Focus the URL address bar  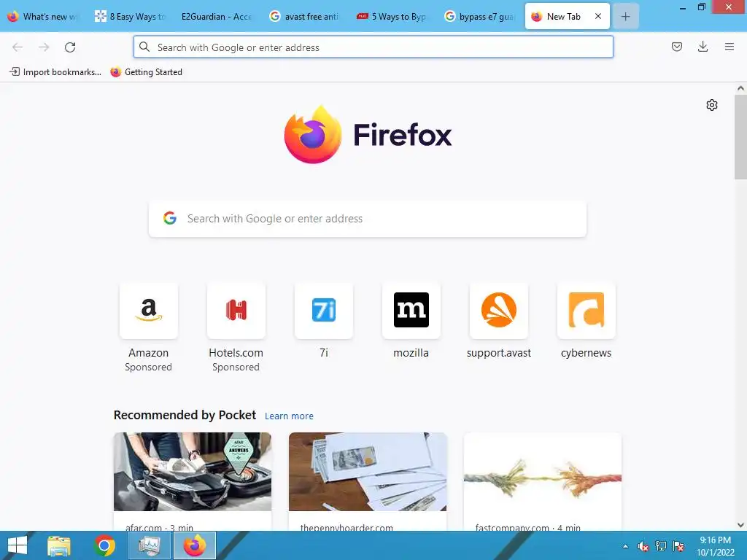point(373,47)
